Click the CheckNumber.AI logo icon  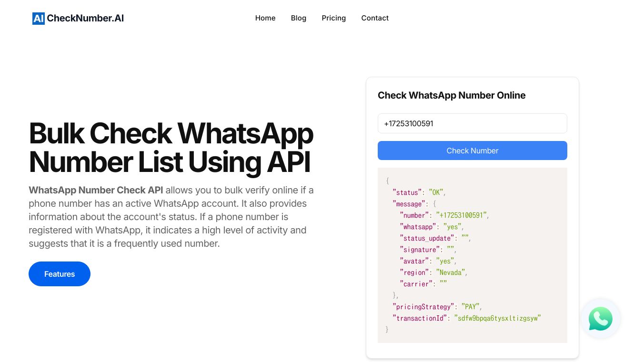(x=39, y=18)
